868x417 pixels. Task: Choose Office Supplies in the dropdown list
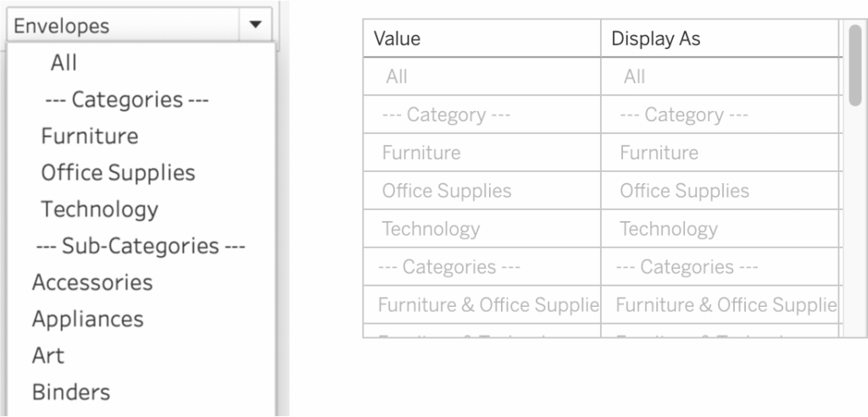[x=118, y=173]
